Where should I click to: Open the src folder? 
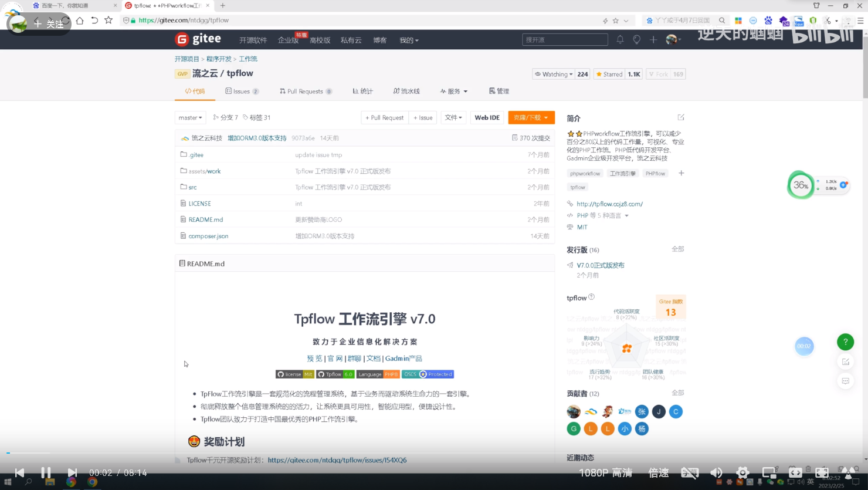click(x=192, y=187)
